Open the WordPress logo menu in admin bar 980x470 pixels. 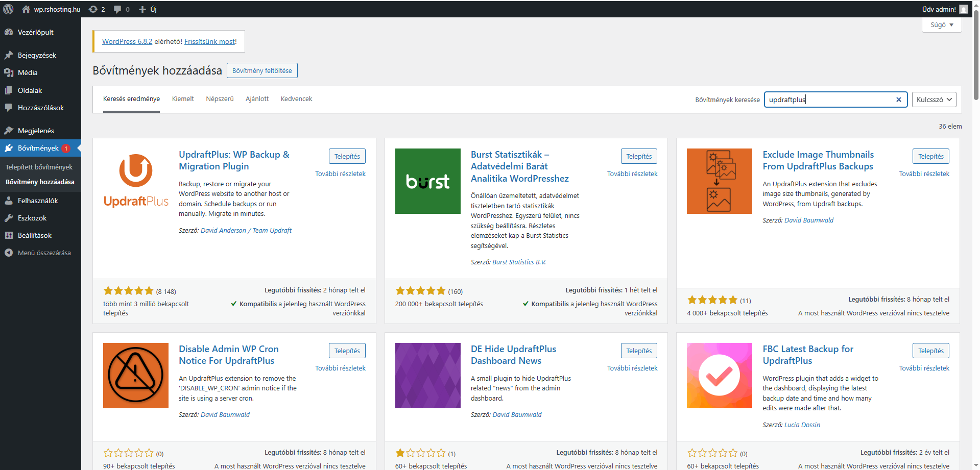coord(8,9)
